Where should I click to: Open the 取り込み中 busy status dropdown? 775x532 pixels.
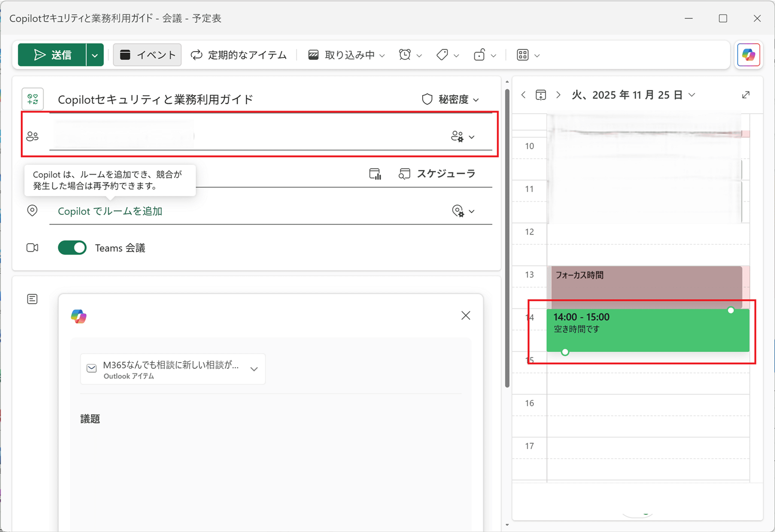coord(346,55)
